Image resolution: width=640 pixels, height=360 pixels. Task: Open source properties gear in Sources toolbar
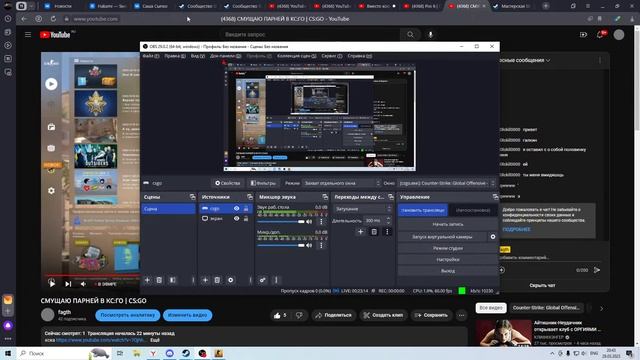tap(231, 280)
